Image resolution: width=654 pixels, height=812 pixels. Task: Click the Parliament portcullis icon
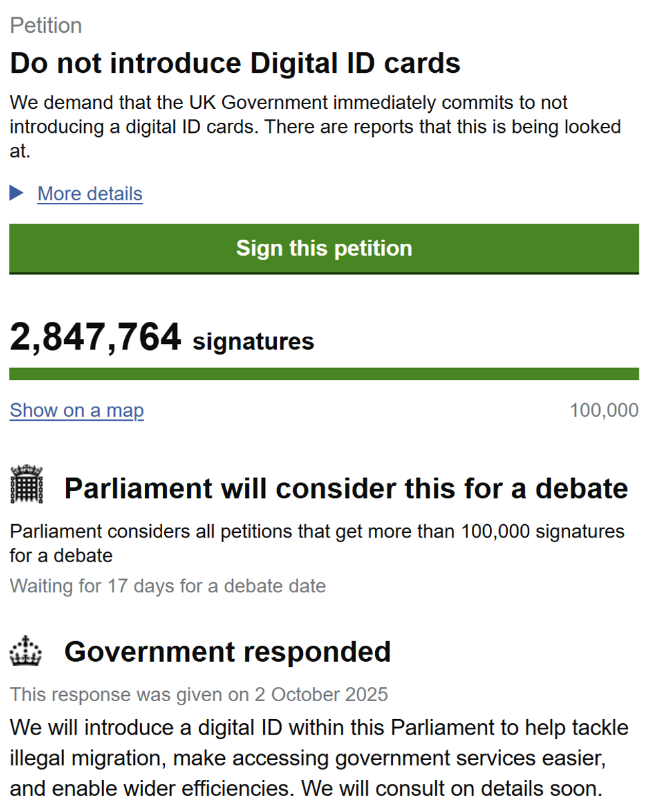[x=26, y=484]
